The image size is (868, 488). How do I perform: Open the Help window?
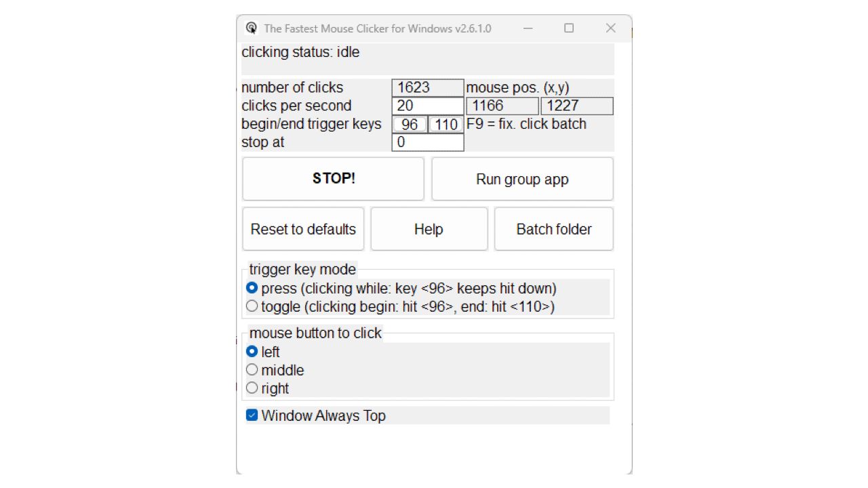click(x=429, y=228)
